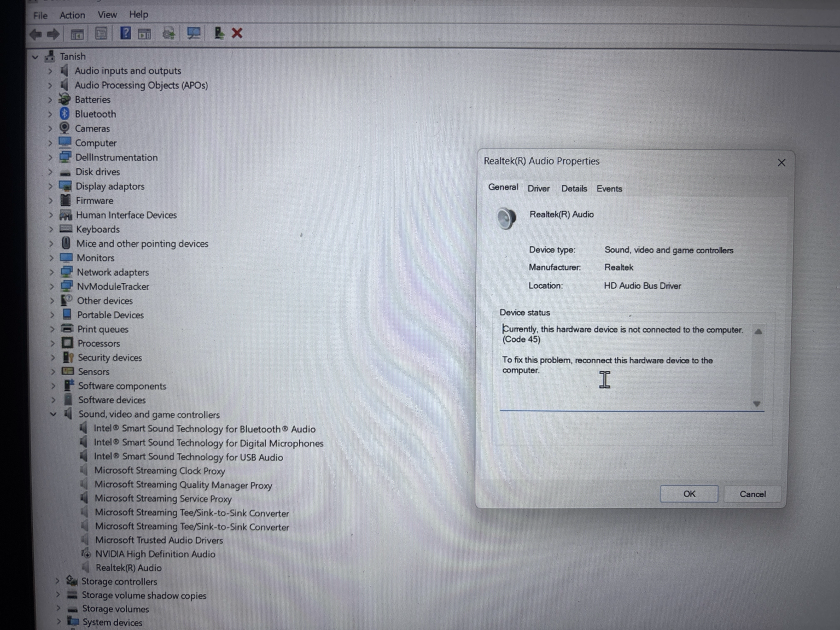The height and width of the screenshot is (630, 840).
Task: Expand Mice and other pointing devices
Action: pyautogui.click(x=51, y=243)
